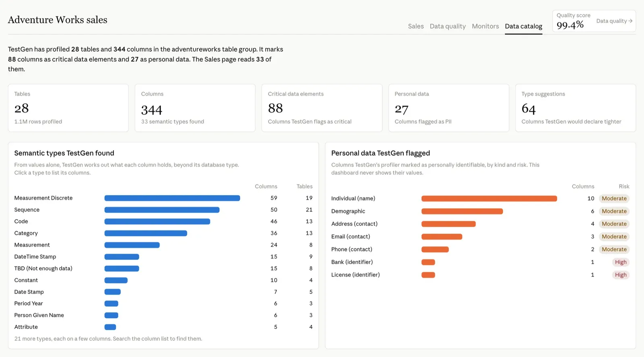Screen dimensions: 644x357
Task: Click the Measurement type row label
Action: click(x=32, y=245)
